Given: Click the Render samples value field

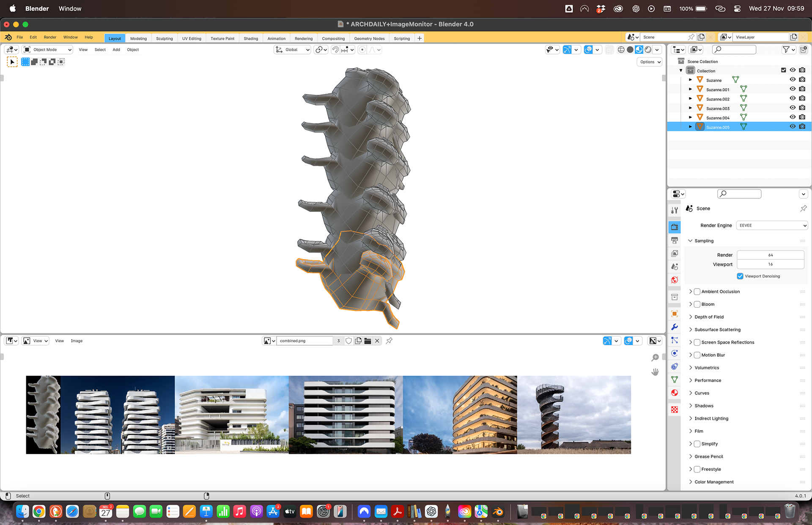Looking at the screenshot, I should tap(770, 255).
